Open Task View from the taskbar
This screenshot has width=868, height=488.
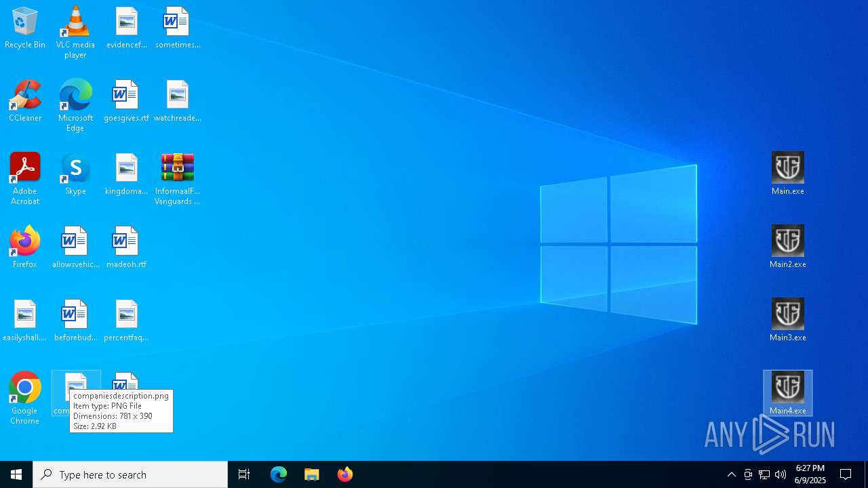tap(244, 474)
